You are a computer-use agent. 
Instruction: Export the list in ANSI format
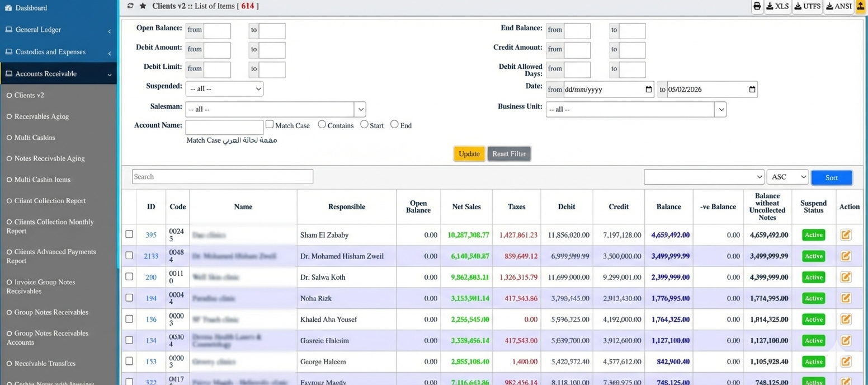pyautogui.click(x=838, y=6)
